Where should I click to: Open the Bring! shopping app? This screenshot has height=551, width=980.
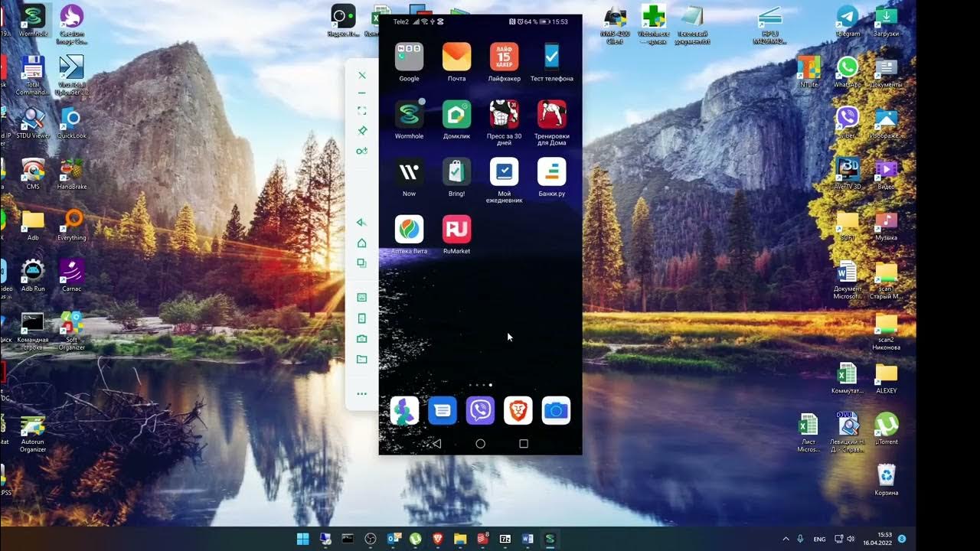[456, 171]
